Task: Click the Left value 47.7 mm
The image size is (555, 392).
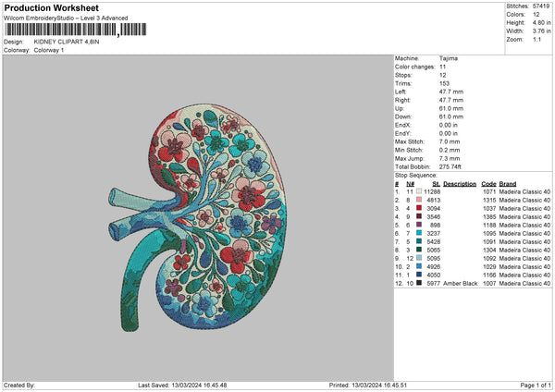Action: (451, 92)
